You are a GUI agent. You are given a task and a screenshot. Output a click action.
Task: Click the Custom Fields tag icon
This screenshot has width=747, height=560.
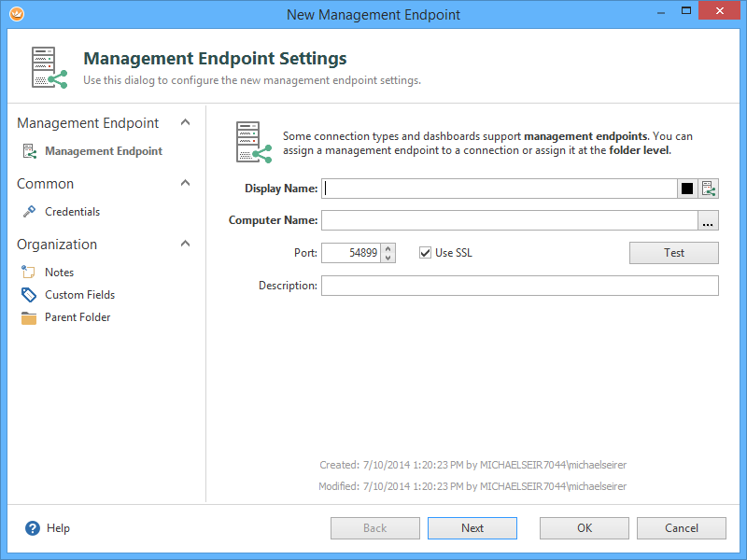point(29,295)
